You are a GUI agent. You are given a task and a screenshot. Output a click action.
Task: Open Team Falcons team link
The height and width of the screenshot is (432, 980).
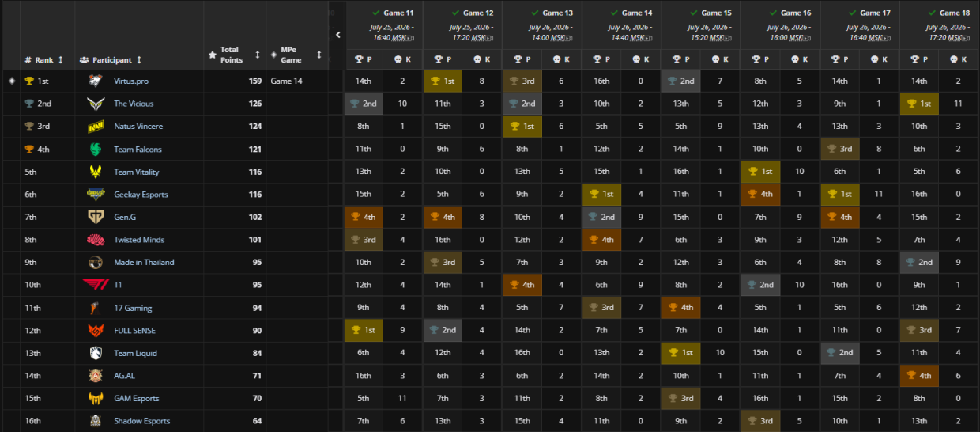pos(138,149)
